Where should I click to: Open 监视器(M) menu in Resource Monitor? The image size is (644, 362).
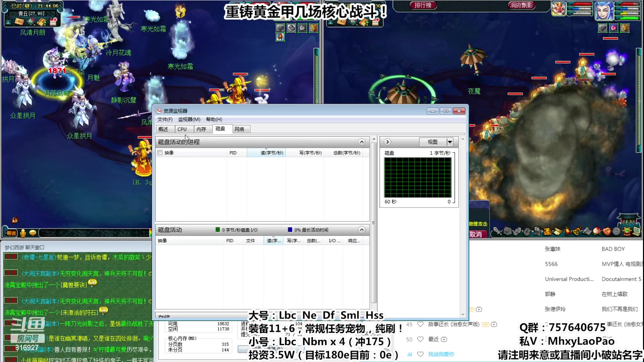[189, 120]
